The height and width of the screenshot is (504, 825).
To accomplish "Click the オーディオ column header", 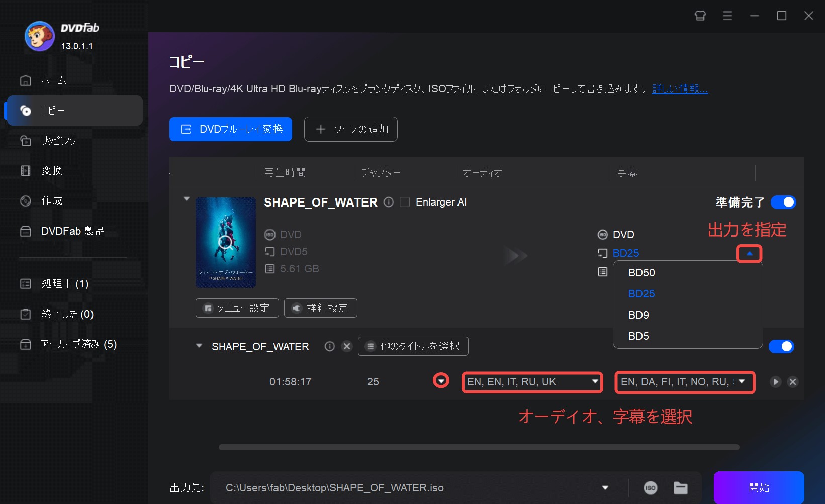I will [x=482, y=173].
